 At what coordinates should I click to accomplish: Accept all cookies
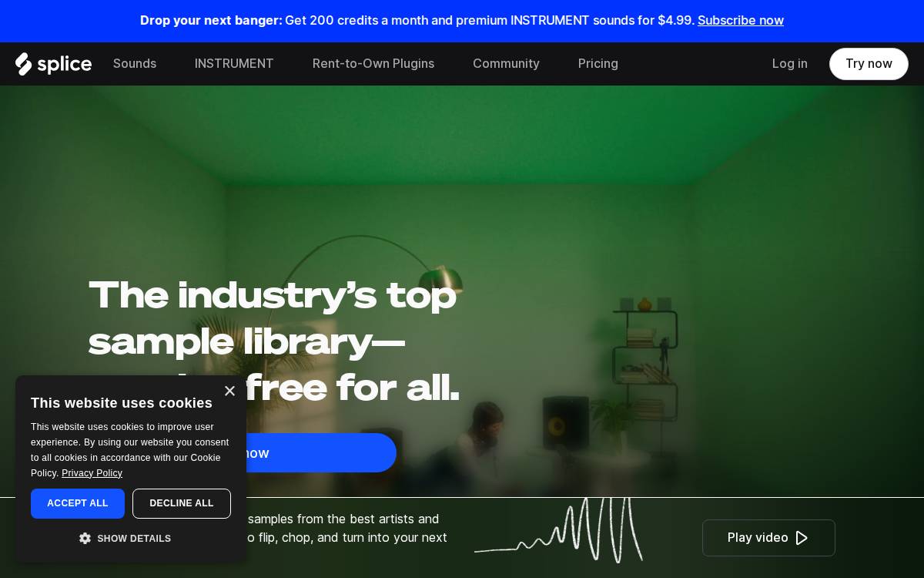tap(78, 503)
